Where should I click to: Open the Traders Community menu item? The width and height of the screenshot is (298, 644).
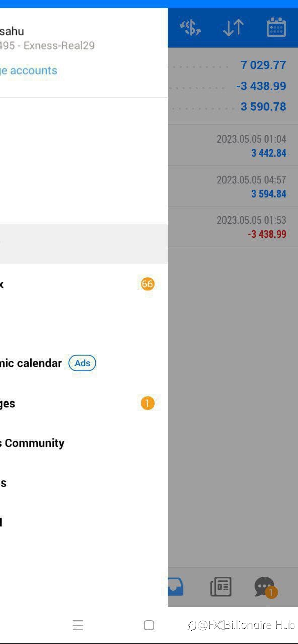point(32,443)
